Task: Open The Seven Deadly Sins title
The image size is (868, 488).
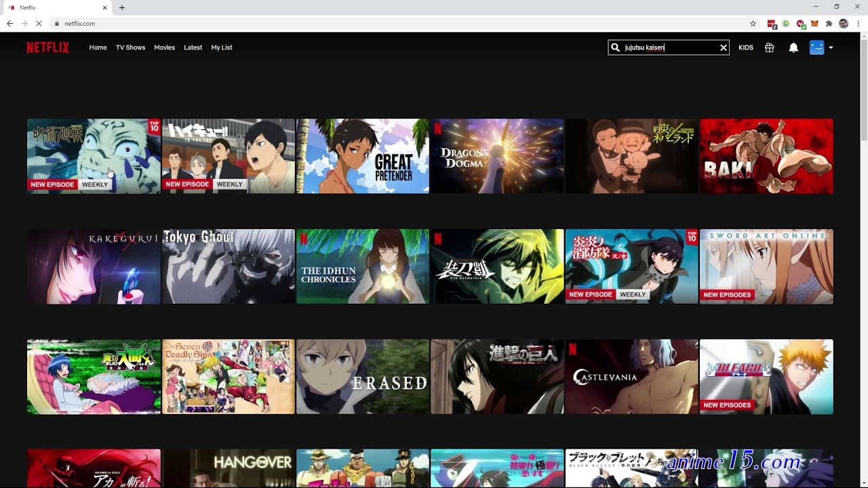Action: click(x=228, y=377)
